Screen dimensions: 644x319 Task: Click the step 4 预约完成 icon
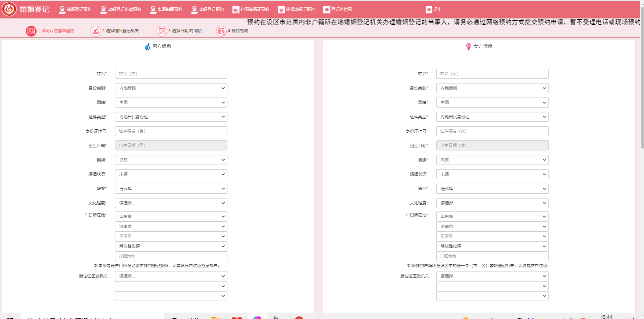pos(221,31)
